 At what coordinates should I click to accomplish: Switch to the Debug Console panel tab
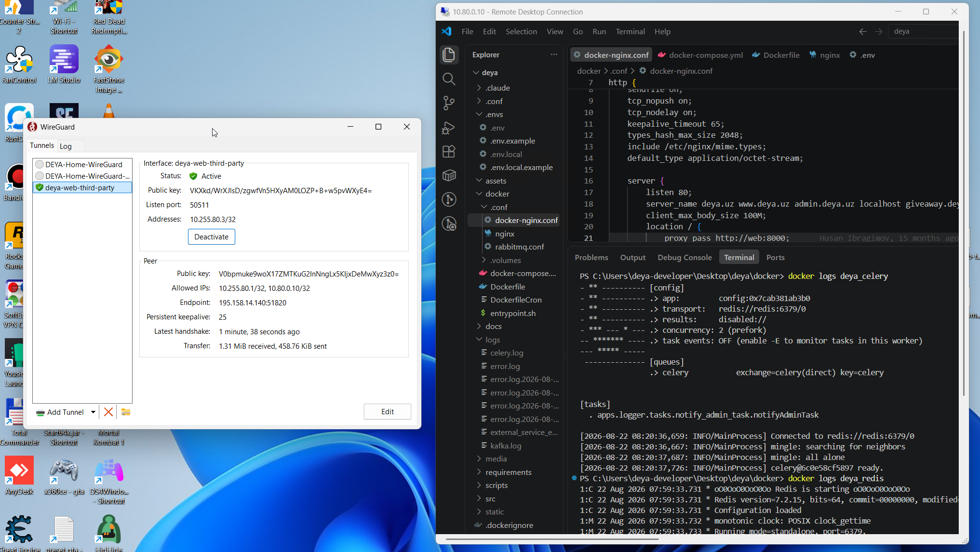[685, 258]
